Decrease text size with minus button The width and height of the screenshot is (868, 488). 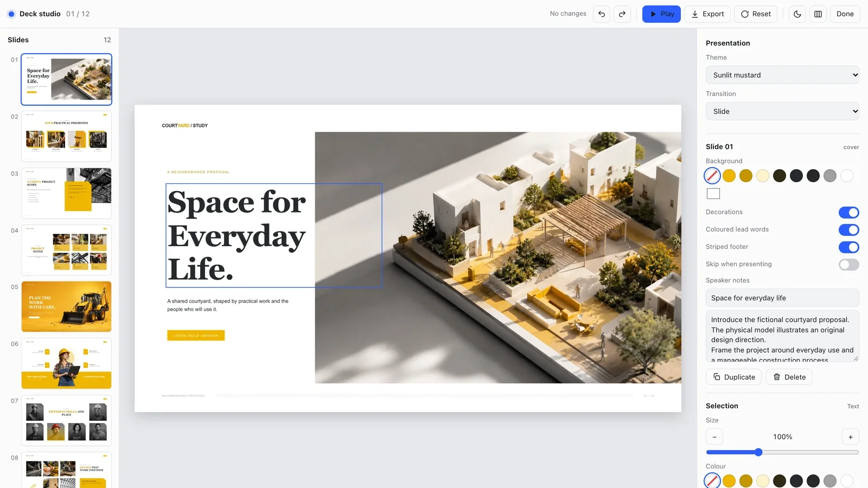coord(714,437)
